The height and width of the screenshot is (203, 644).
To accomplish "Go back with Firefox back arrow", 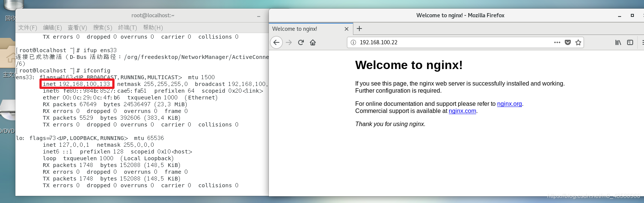I will [276, 42].
